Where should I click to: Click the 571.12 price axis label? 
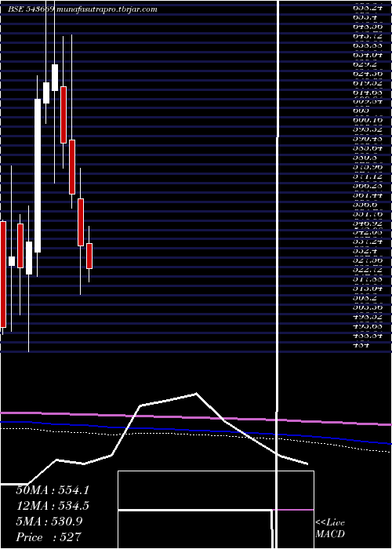(368, 176)
